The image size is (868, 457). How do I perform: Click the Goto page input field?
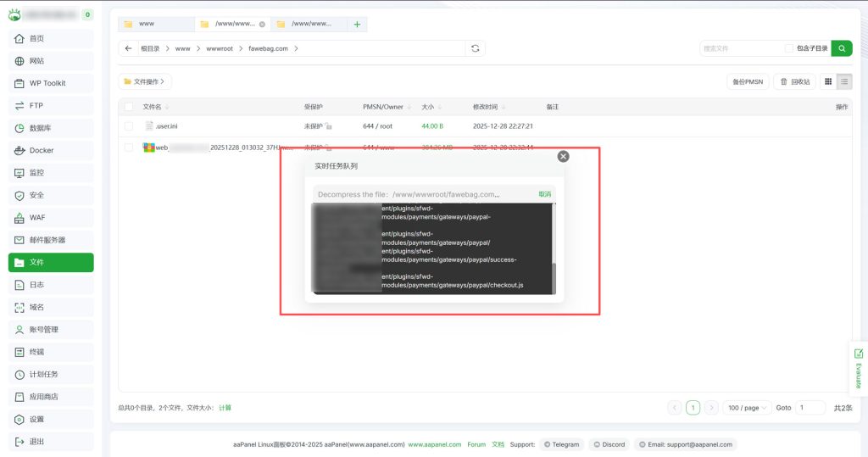pyautogui.click(x=810, y=408)
